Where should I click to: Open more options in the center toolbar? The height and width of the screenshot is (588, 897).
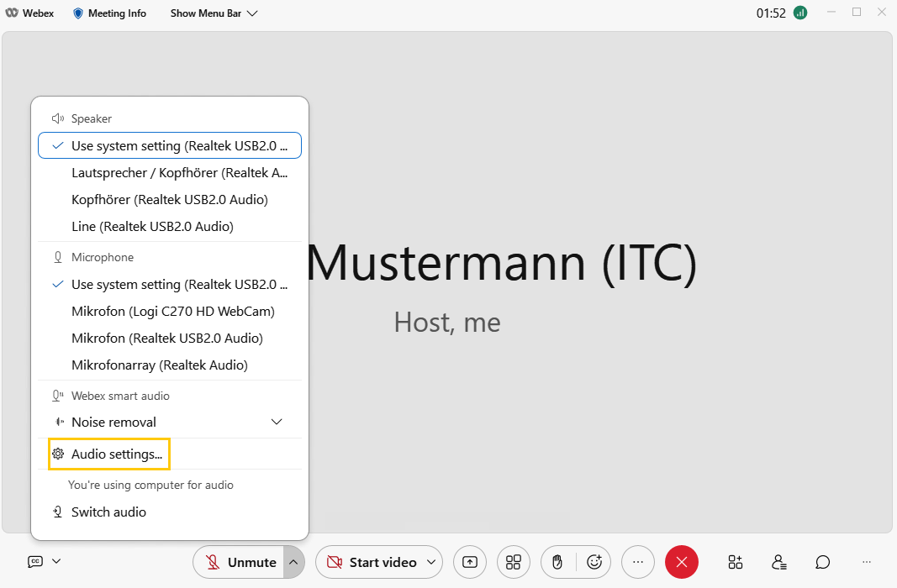pyautogui.click(x=638, y=562)
